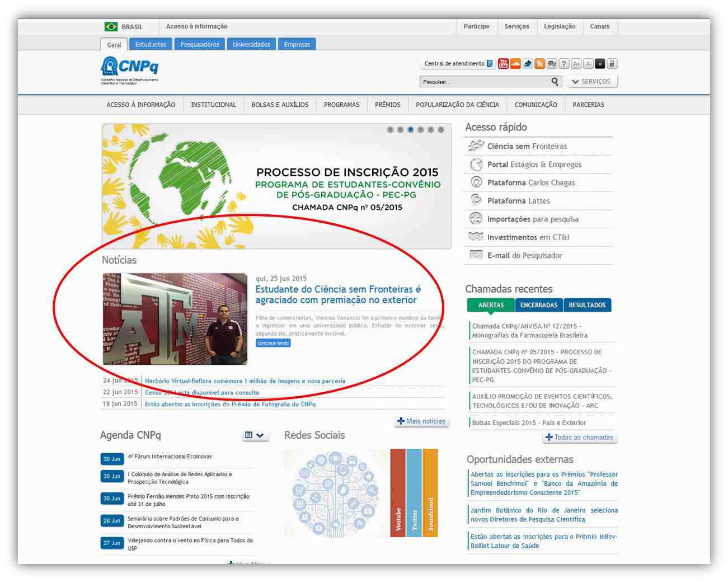Open the SoundCloud icon in header
The height and width of the screenshot is (582, 728).
coord(515,64)
